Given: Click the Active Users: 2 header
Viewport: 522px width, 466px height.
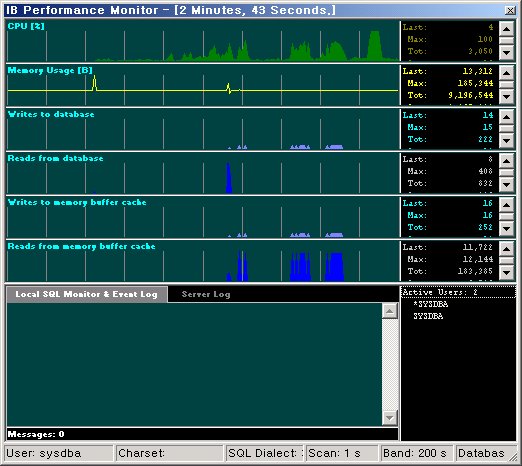Looking at the screenshot, I should (458, 292).
